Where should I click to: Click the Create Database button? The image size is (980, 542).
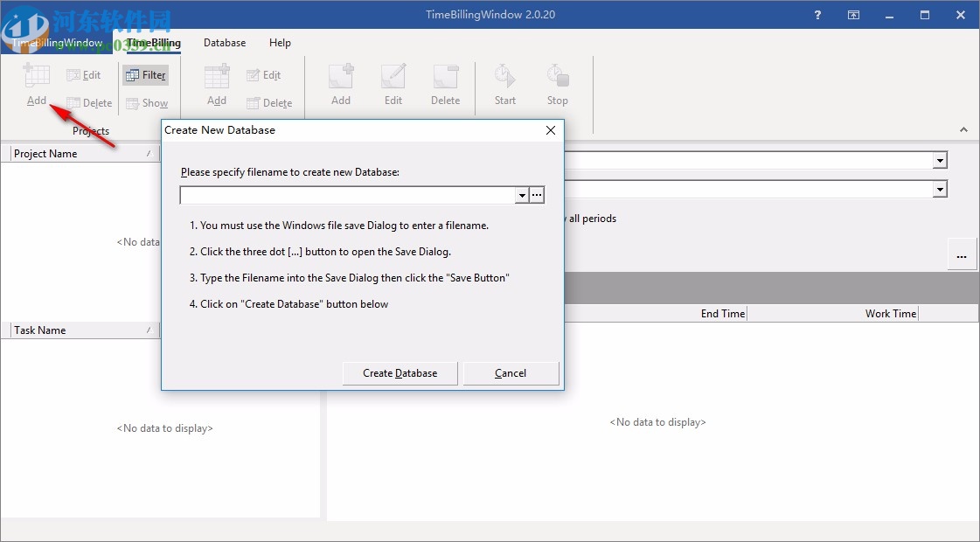click(x=400, y=372)
